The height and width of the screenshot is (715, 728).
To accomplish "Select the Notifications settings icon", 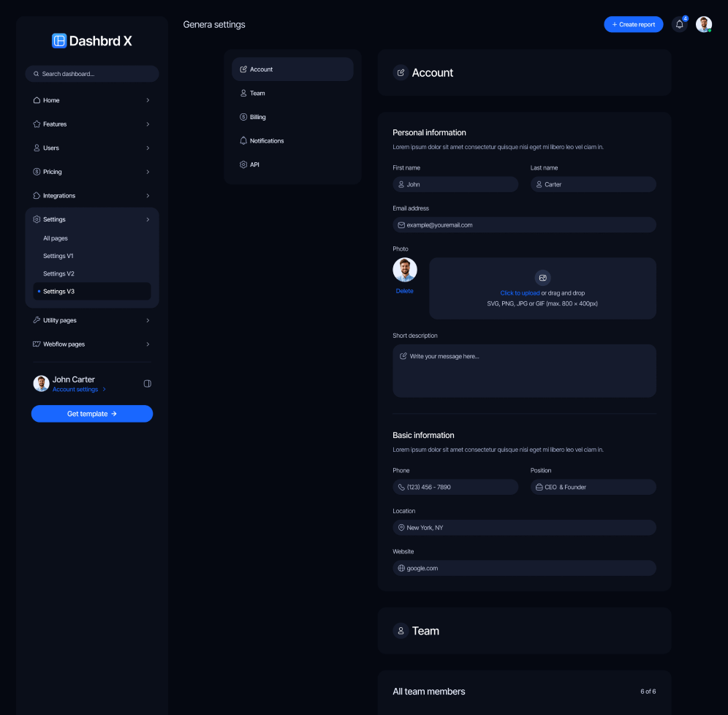I will (243, 140).
